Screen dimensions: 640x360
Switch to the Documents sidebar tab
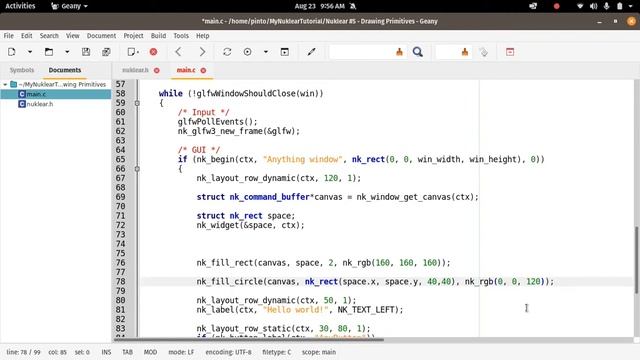(x=65, y=70)
